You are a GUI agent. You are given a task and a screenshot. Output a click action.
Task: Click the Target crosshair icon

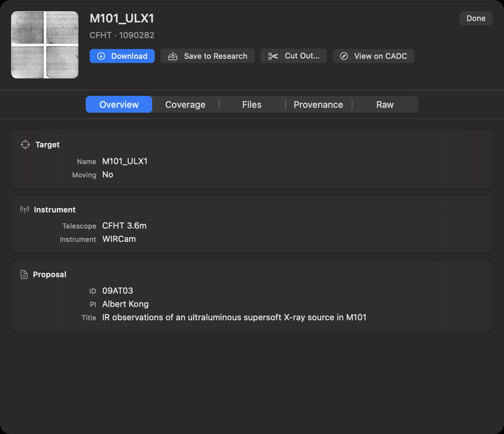click(x=25, y=145)
